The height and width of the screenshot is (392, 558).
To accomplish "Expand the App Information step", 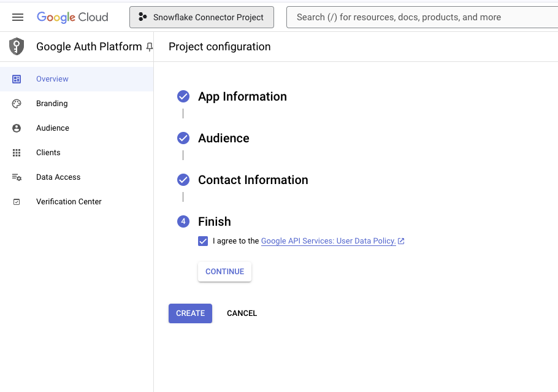I will pyautogui.click(x=242, y=96).
